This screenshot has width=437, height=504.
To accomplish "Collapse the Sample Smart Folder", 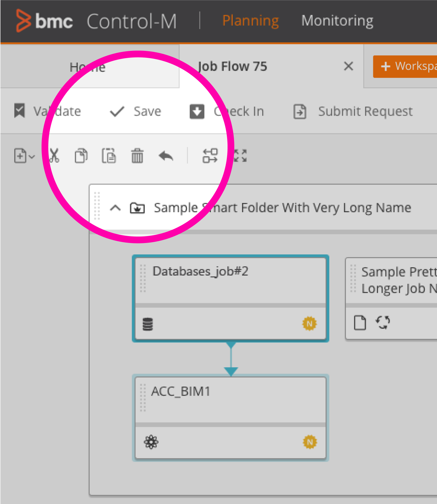I will (115, 208).
